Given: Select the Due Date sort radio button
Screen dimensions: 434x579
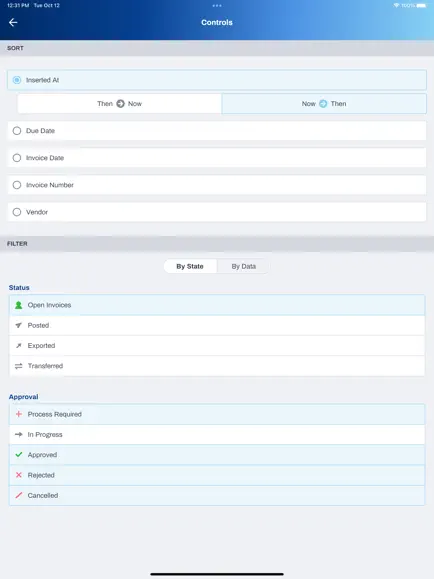Looking at the screenshot, I should pos(17,131).
